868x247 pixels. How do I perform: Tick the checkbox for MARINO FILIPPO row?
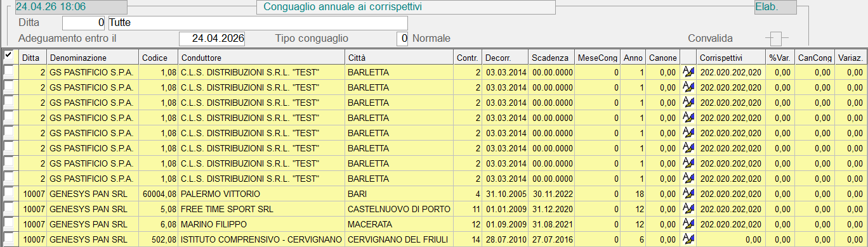pyautogui.click(x=9, y=223)
